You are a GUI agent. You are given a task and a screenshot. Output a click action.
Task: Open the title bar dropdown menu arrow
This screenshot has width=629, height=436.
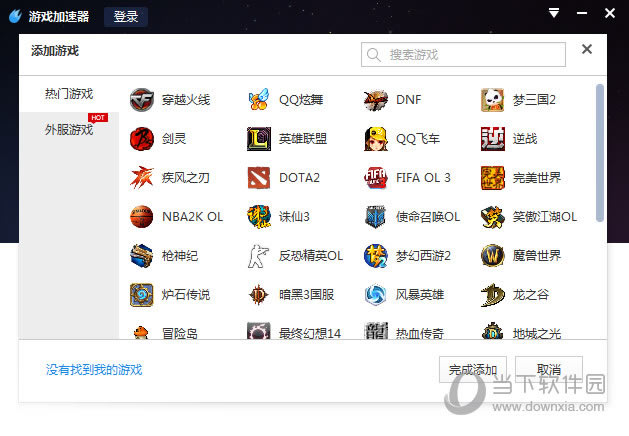click(554, 13)
